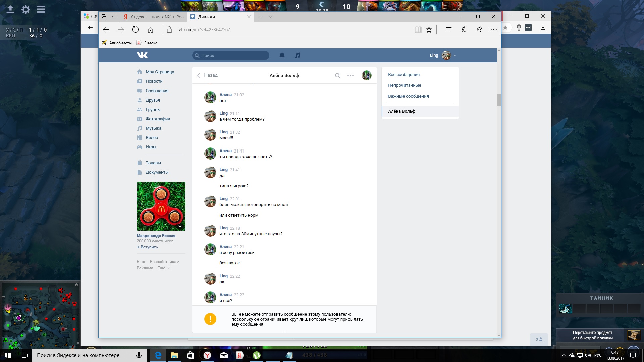This screenshot has width=644, height=362.
Task: Click the page vertical scrollbar thumb
Action: 499,100
